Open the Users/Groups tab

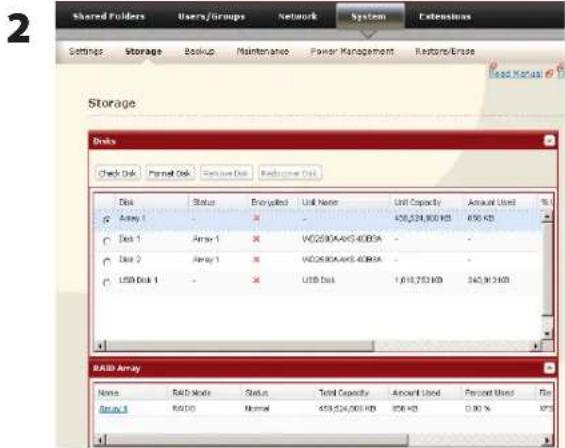[211, 17]
